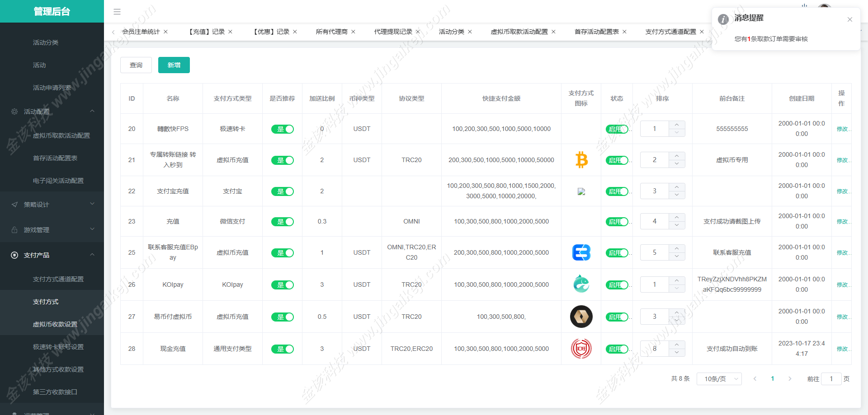Toggle 是否推荐 switch for 支付宝充值
The height and width of the screenshot is (415, 868).
coord(283,191)
